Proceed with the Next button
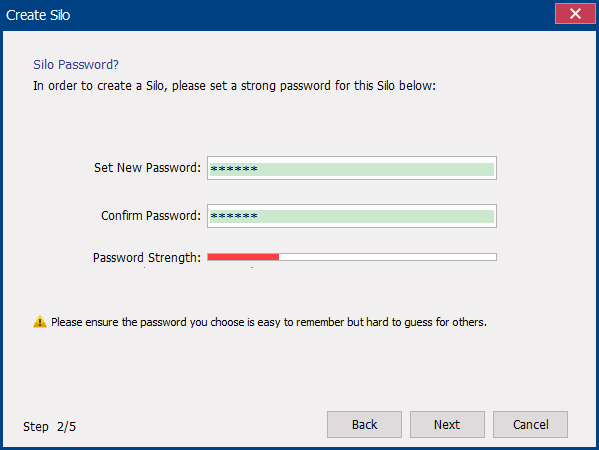This screenshot has height=450, width=599. tap(447, 424)
